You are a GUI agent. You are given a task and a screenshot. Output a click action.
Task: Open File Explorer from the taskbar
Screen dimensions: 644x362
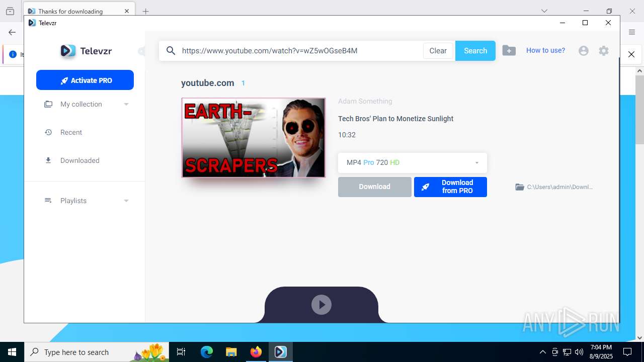[x=231, y=352]
